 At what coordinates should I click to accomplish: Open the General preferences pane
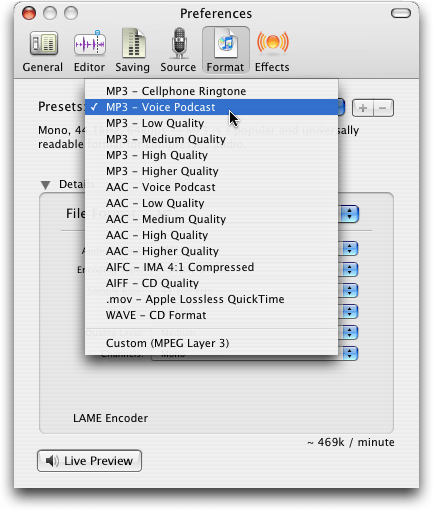pos(43,51)
